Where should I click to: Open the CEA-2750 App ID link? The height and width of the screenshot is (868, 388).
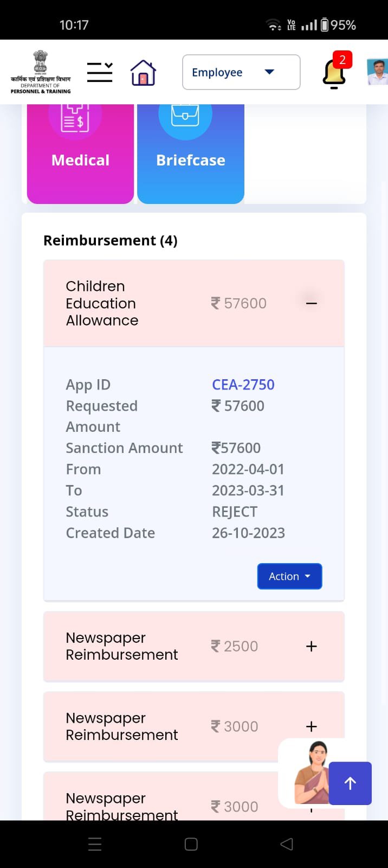click(x=243, y=385)
